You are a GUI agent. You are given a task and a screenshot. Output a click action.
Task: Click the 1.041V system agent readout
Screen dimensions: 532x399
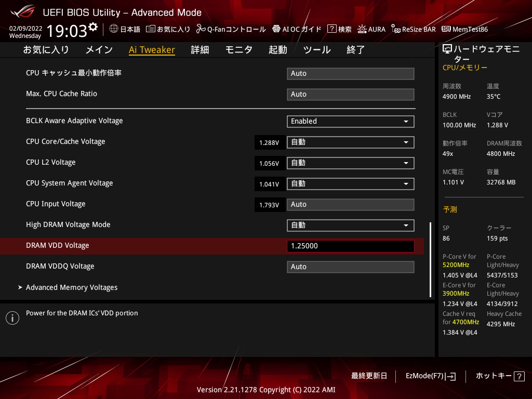[270, 184]
